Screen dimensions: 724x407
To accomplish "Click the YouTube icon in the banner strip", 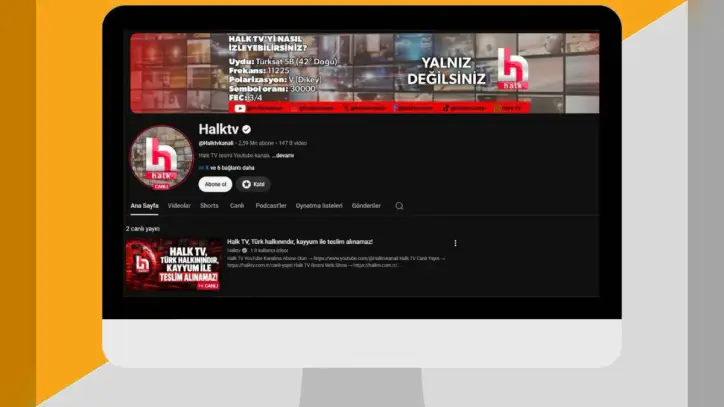I will tap(240, 109).
